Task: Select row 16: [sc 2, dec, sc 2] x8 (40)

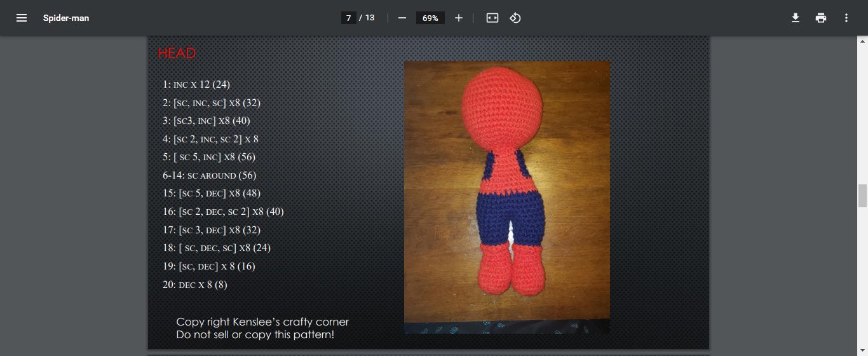Action: [x=223, y=211]
